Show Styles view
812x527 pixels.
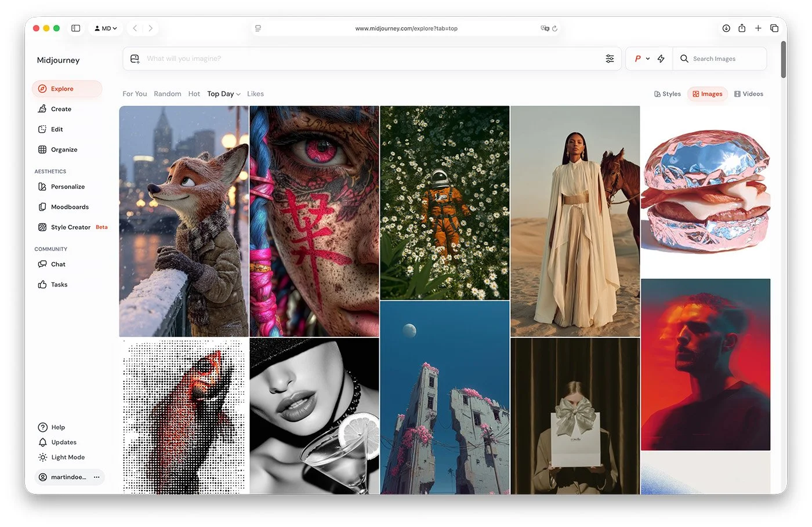click(668, 94)
